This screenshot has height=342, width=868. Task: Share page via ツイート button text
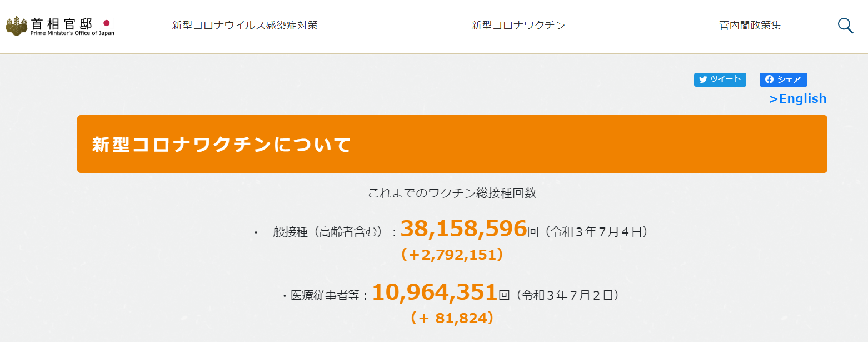(x=726, y=80)
